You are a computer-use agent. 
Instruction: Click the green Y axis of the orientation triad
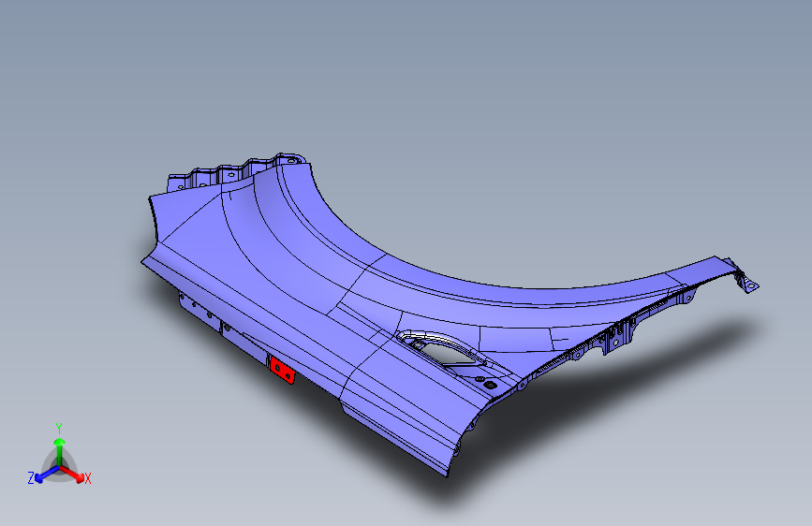point(60,451)
